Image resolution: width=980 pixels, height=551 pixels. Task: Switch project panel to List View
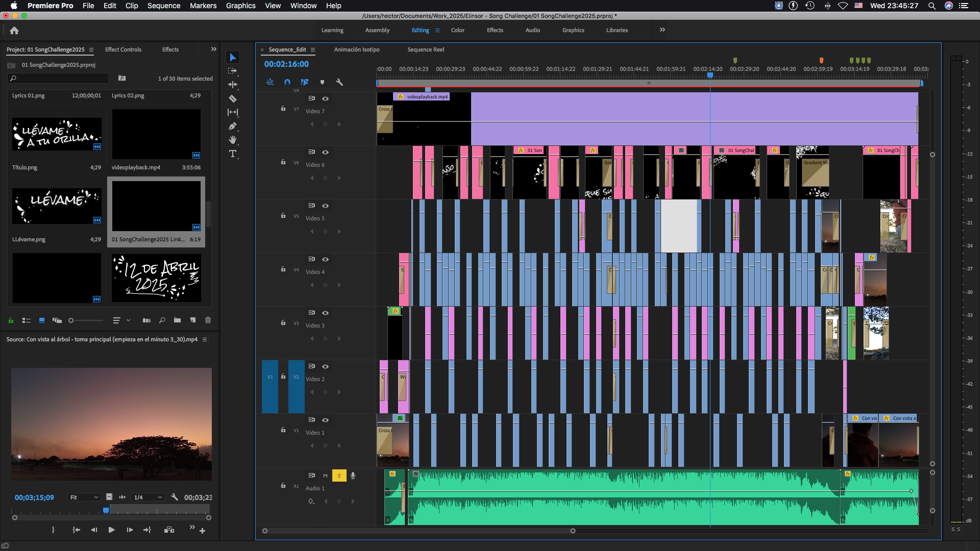point(27,320)
